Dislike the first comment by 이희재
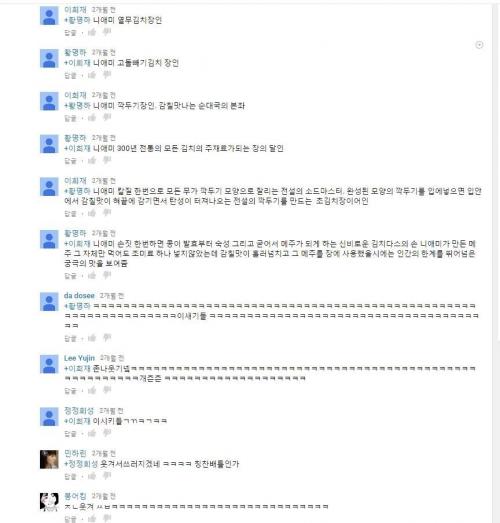Viewport: 500px width, 523px height. pyautogui.click(x=106, y=32)
